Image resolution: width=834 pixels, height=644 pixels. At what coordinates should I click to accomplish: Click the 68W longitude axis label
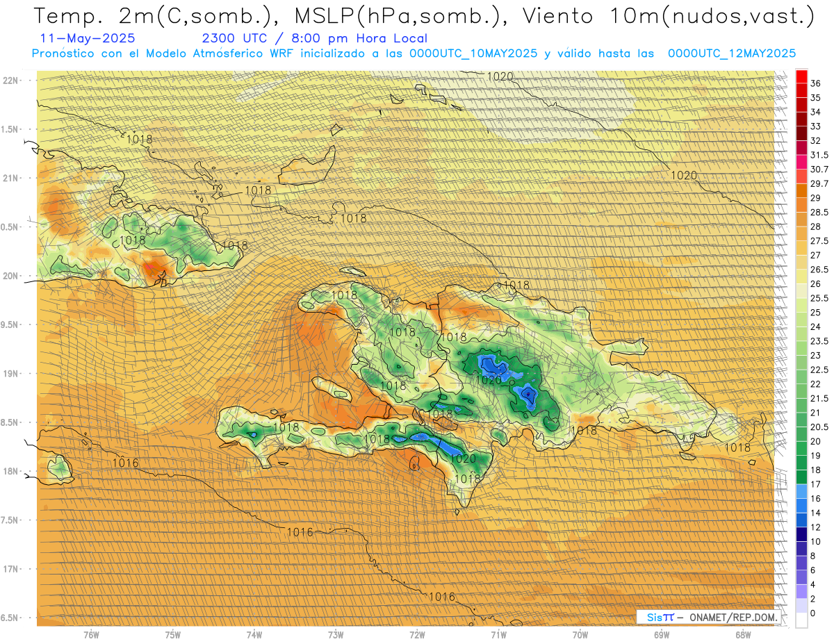(743, 634)
